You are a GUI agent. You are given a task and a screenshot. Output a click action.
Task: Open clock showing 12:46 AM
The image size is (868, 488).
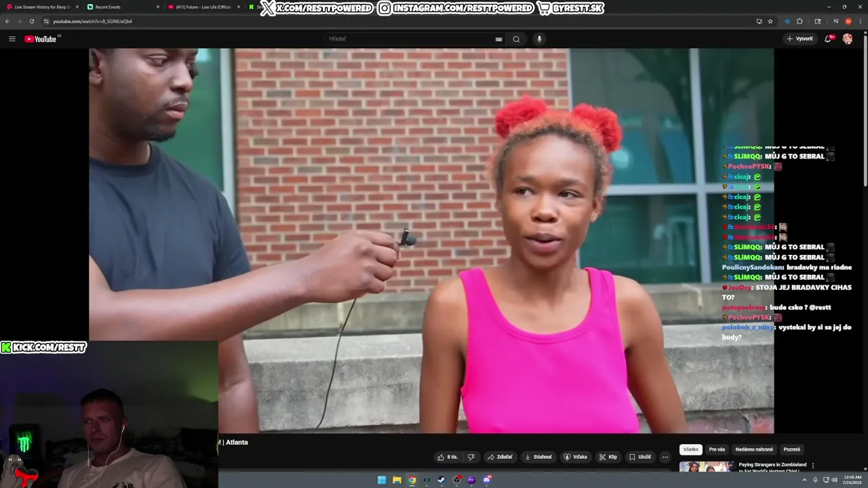[852, 480]
